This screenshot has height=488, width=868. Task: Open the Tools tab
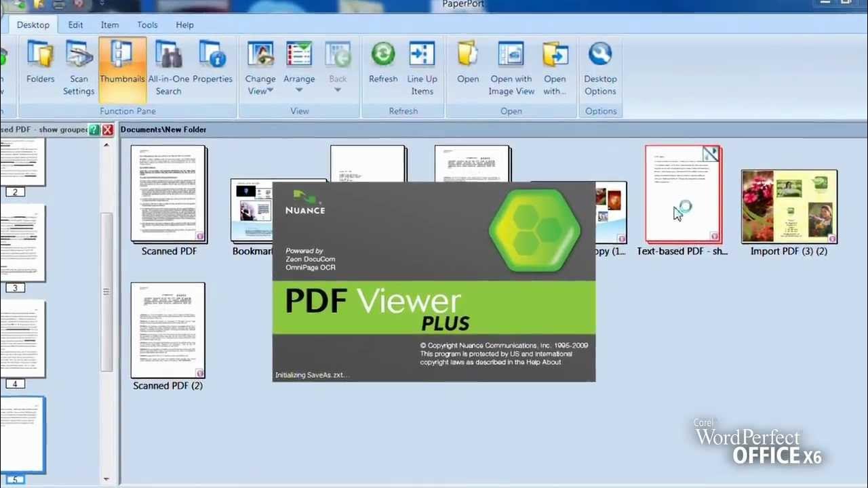[x=147, y=25]
